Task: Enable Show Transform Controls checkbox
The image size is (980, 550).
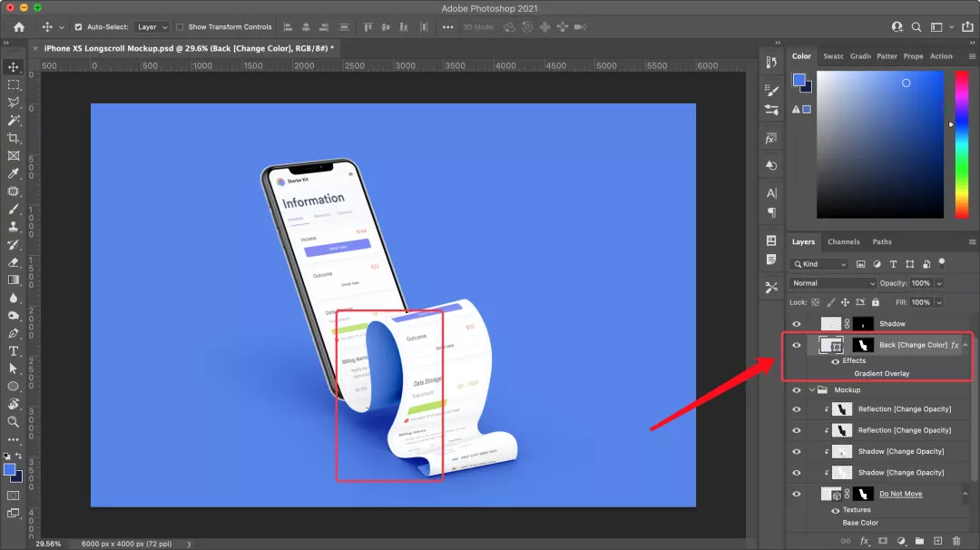Action: point(180,27)
